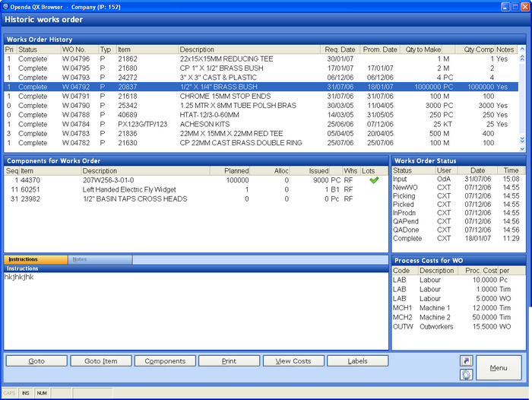Click the Req. Date column header
532x400 pixels.
point(340,49)
